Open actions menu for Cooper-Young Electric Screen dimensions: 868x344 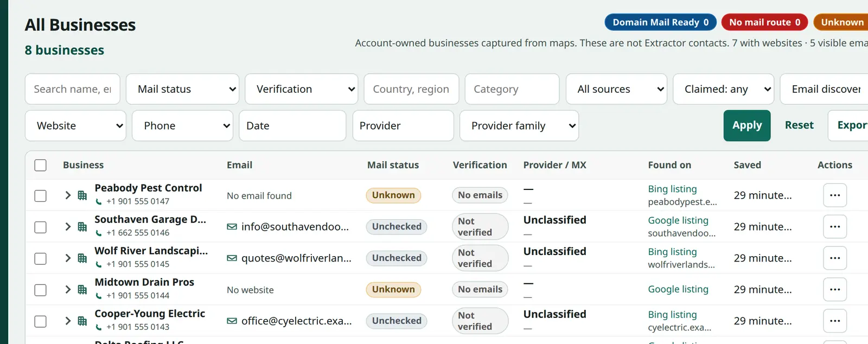tap(835, 321)
